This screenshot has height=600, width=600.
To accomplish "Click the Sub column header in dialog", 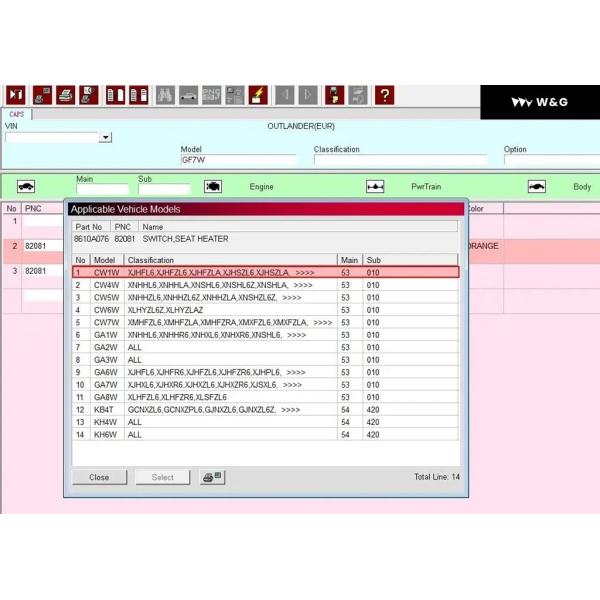I will tap(410, 260).
